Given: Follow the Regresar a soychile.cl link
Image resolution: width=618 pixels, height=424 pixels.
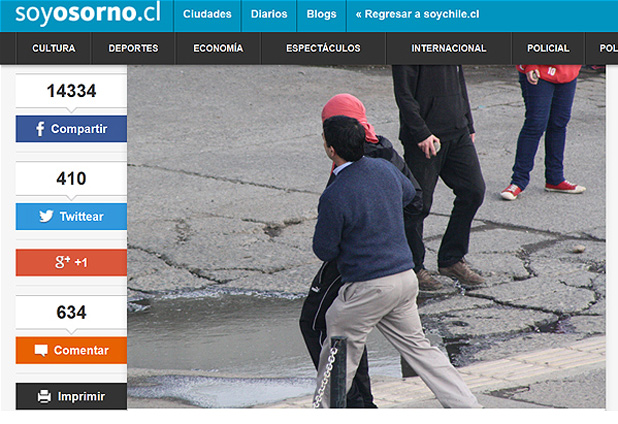Looking at the screenshot, I should (x=417, y=15).
